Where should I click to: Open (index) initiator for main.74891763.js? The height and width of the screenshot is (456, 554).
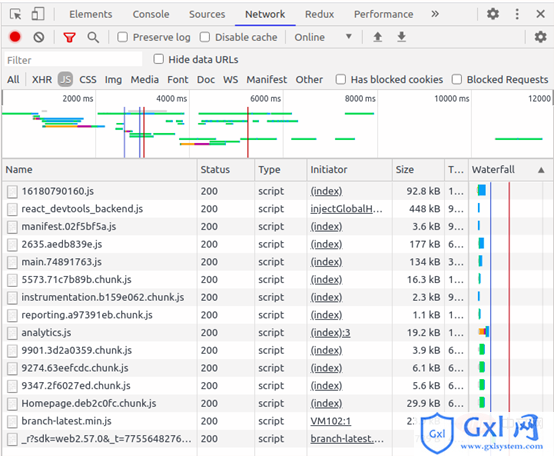tap(326, 262)
